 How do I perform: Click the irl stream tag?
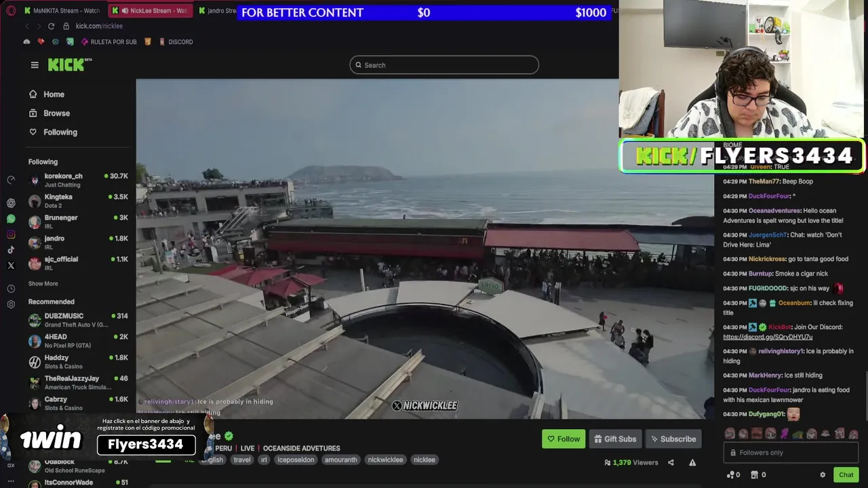[x=264, y=460]
